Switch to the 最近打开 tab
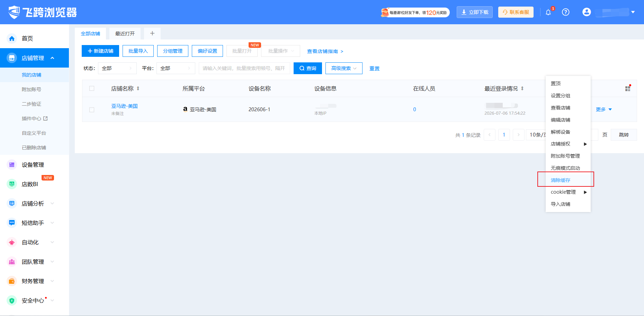This screenshot has height=316, width=644. coord(125,34)
